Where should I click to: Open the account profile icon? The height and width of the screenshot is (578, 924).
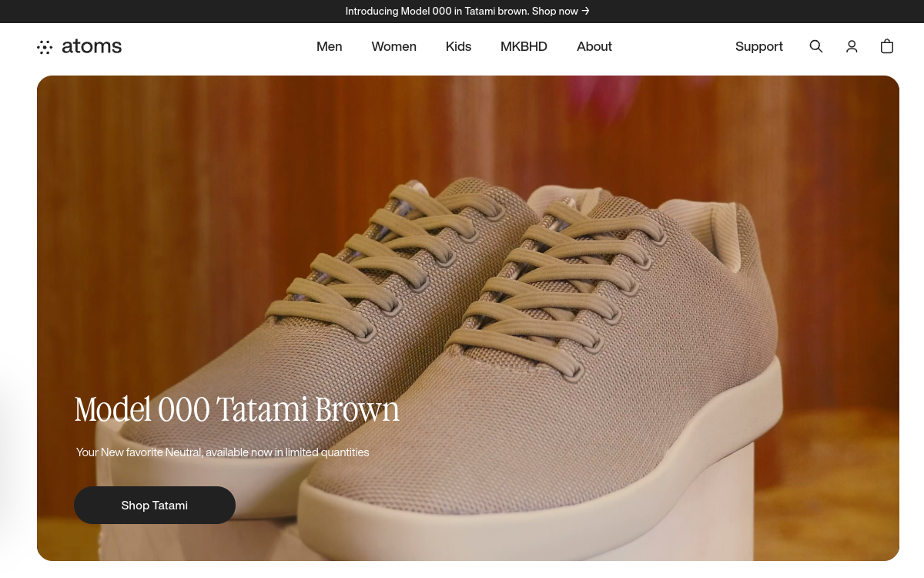click(x=852, y=46)
